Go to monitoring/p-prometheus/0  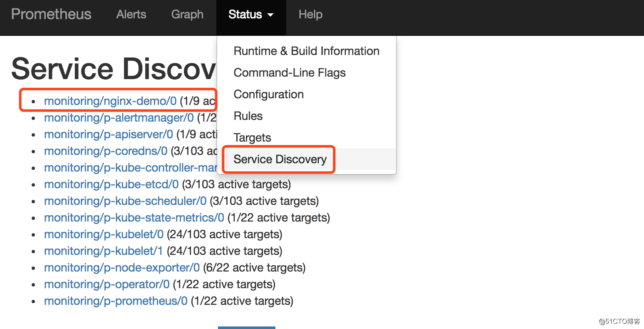point(116,301)
